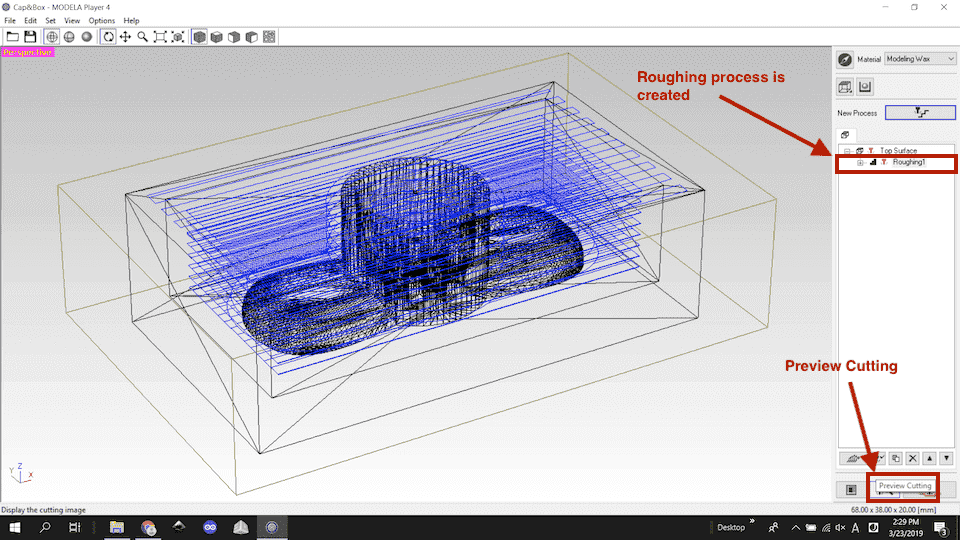The height and width of the screenshot is (540, 960).
Task: Open the Set menu
Action: [50, 21]
